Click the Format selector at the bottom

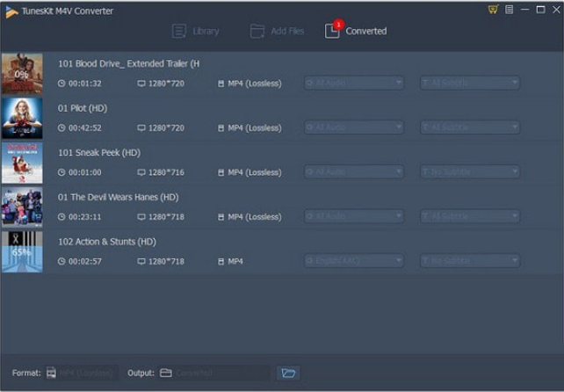(82, 373)
